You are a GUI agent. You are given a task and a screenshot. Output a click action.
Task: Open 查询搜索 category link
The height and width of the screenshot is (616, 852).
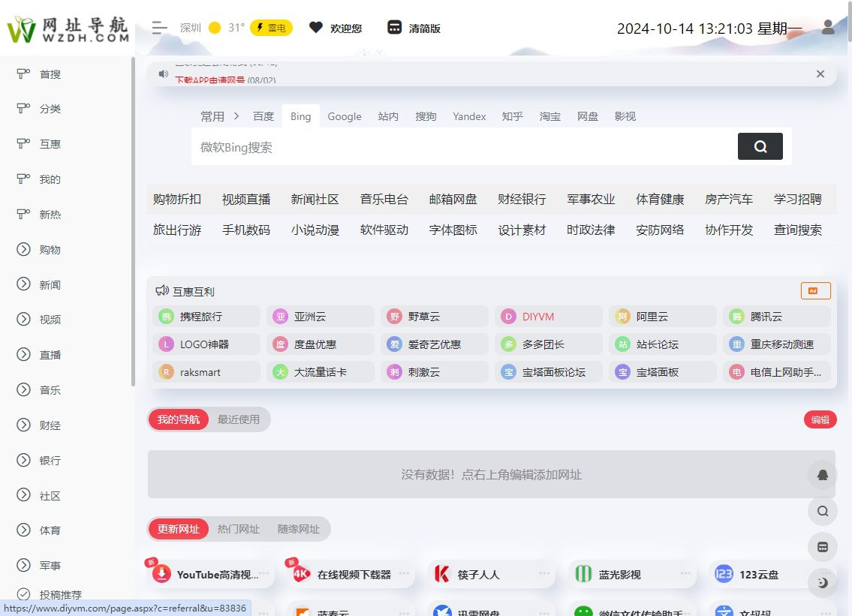[798, 230]
